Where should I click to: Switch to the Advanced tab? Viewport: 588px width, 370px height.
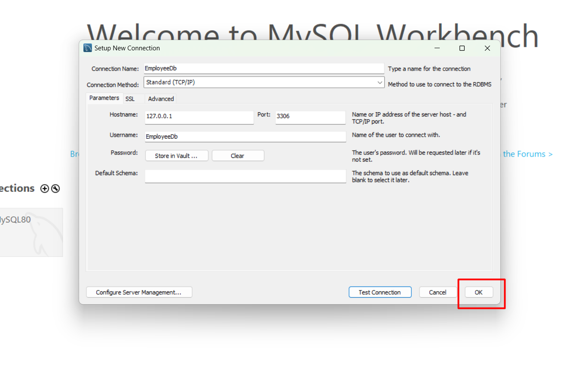[x=161, y=99]
